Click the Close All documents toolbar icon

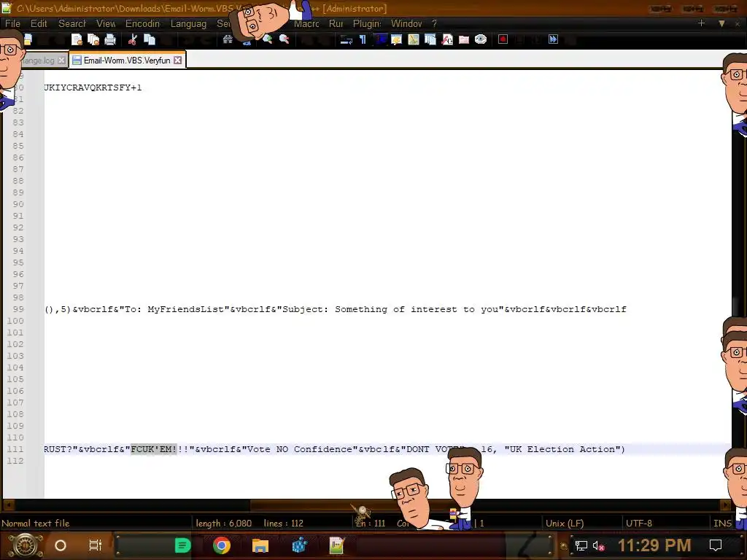pyautogui.click(x=93, y=39)
